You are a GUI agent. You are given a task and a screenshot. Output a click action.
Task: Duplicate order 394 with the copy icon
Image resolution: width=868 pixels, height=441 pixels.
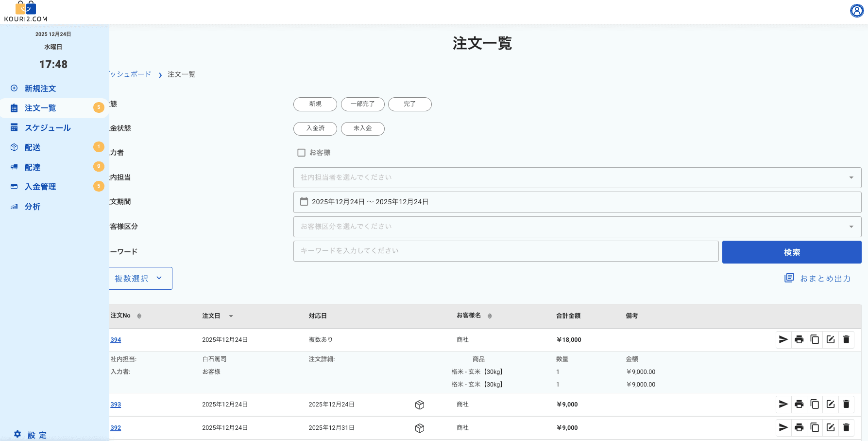(815, 339)
